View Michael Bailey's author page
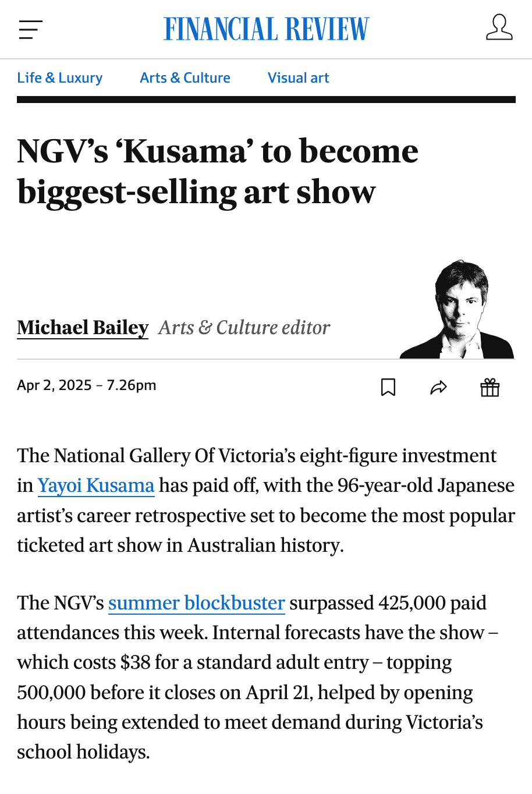This screenshot has height=794, width=532. pyautogui.click(x=83, y=328)
